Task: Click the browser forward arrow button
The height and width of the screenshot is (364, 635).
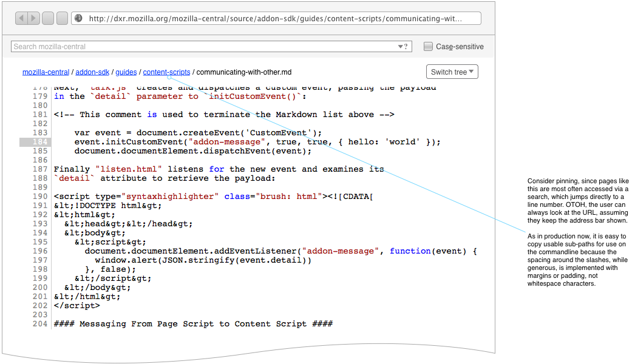Action: click(33, 18)
